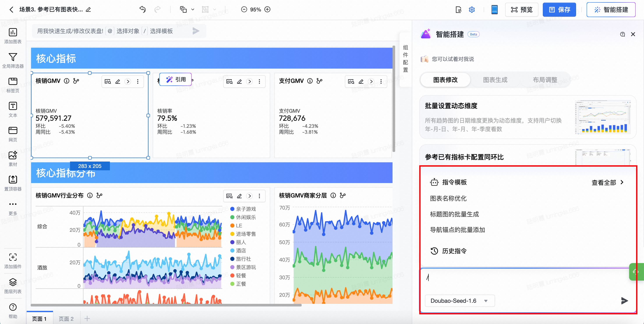Click the Add Chart icon in sidebar
644x324 pixels.
(x=13, y=32)
